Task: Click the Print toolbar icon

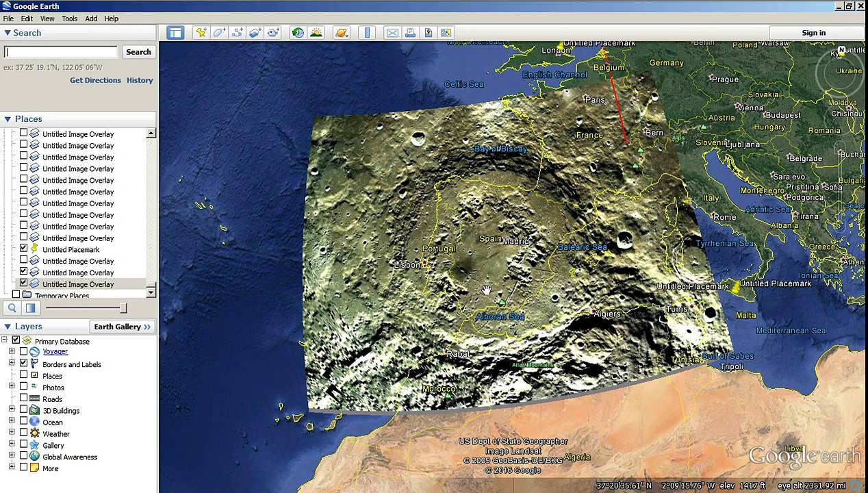Action: tap(410, 33)
